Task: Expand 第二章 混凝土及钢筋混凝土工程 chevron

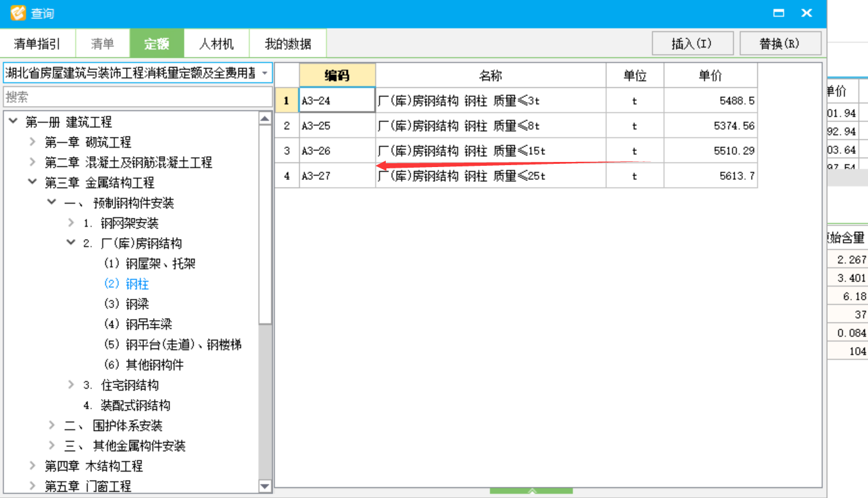Action: [32, 163]
